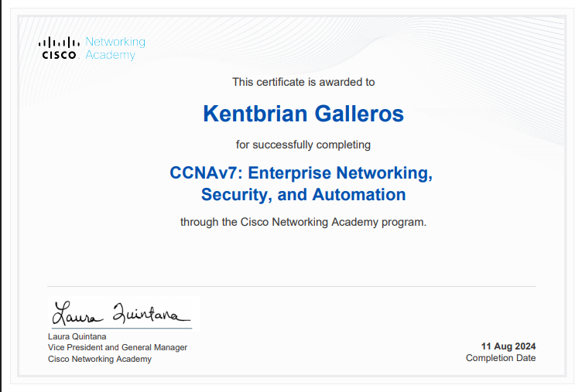Click the Laura Quintana handwritten signature
The width and height of the screenshot is (582, 392).
(122, 314)
